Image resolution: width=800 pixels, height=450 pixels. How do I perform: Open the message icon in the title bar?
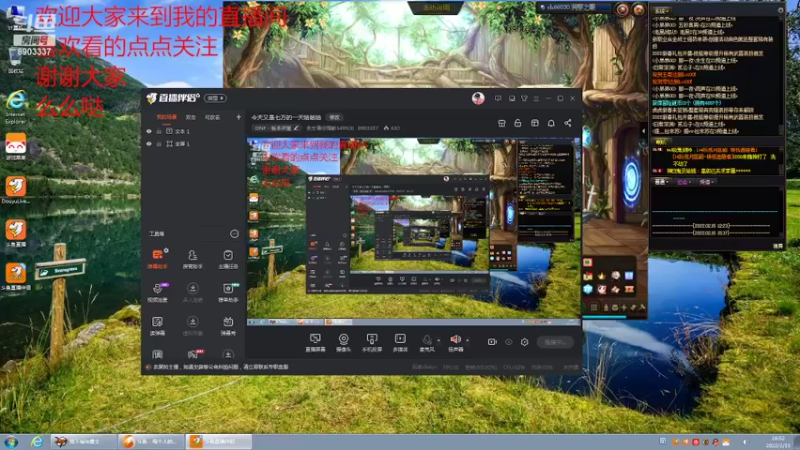point(497,98)
